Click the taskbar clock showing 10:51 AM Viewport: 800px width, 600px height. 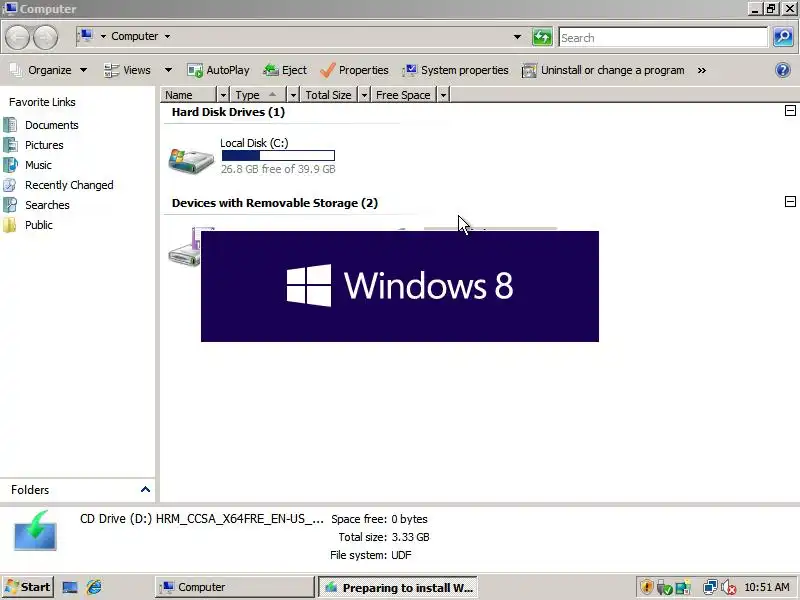767,587
